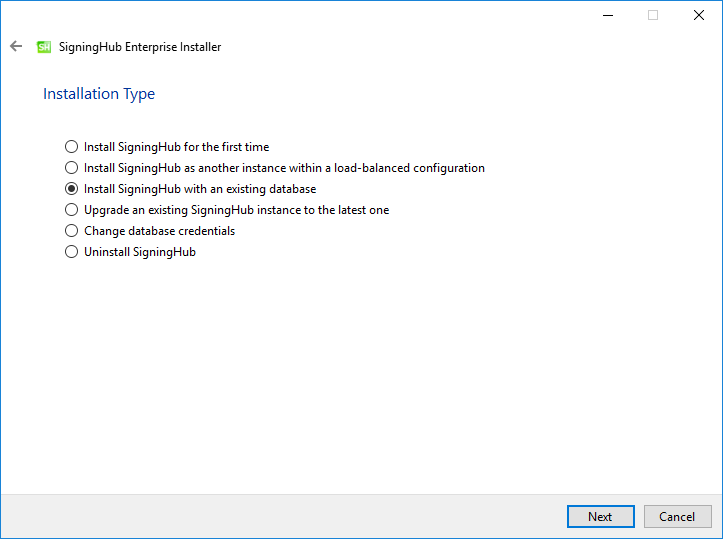
Task: Click 'Change database credentials' label text
Action: 160,231
